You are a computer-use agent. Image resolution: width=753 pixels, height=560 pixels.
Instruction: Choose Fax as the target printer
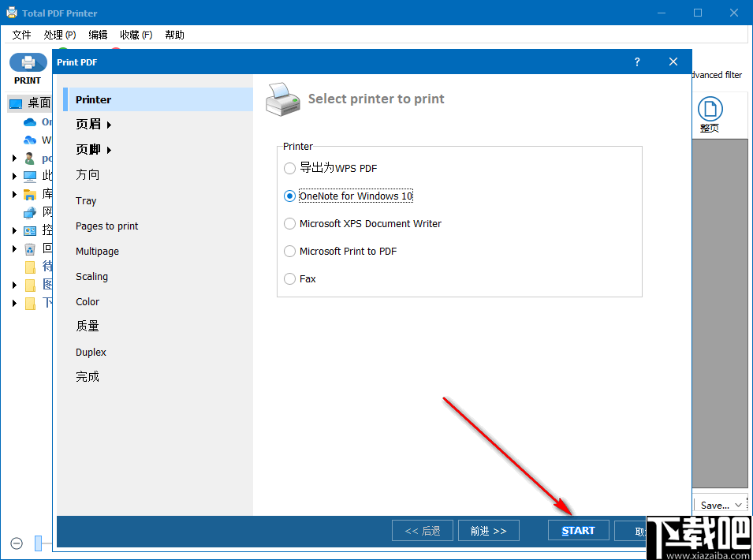[x=289, y=278]
